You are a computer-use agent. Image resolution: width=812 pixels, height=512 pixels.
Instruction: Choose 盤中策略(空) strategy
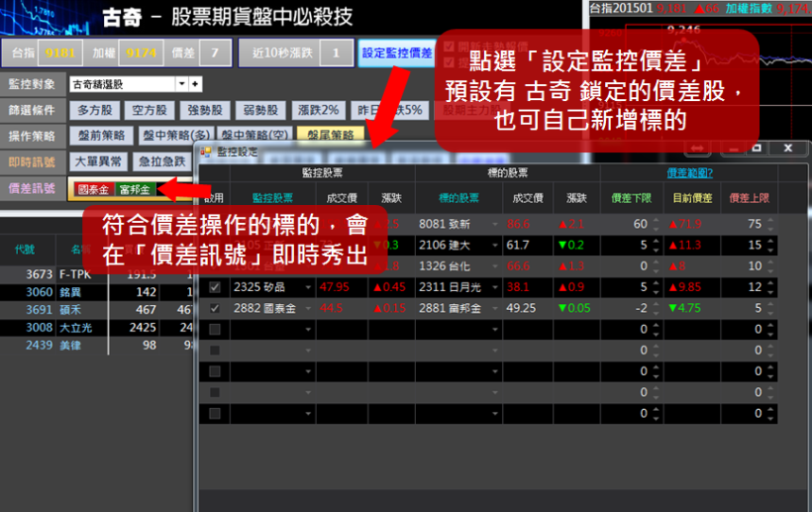[254, 136]
